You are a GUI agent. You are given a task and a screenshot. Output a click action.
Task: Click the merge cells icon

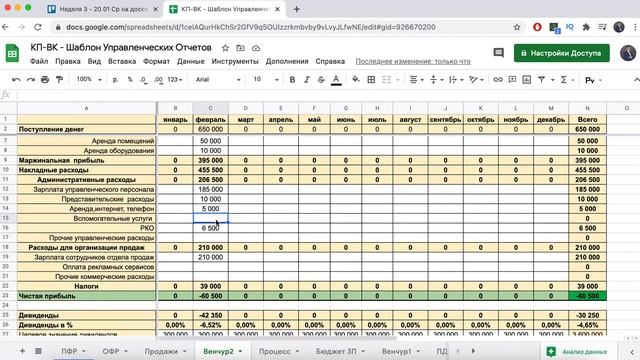click(x=386, y=80)
